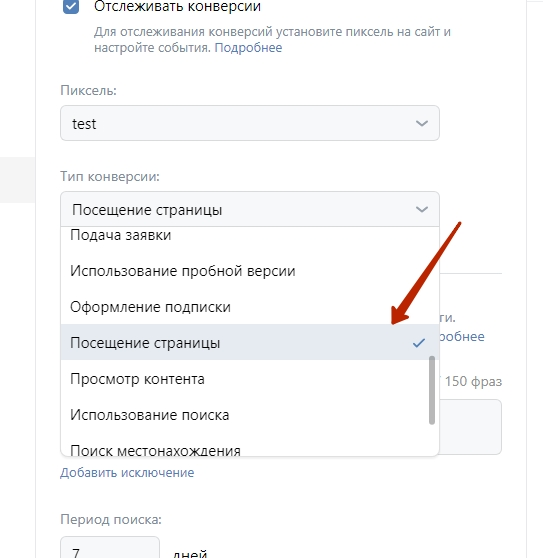Collapse the Тип конверсии dropdown

[x=250, y=209]
